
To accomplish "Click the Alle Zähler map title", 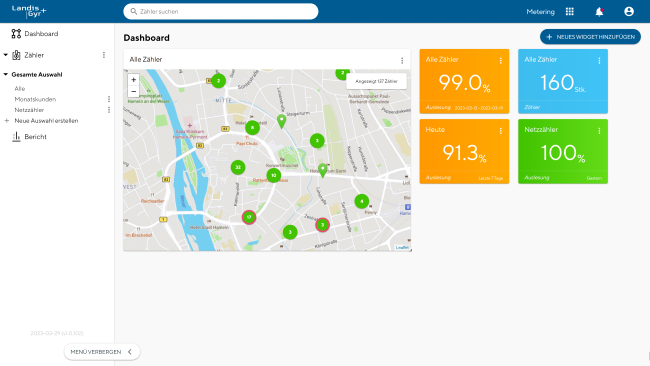I will (x=146, y=59).
